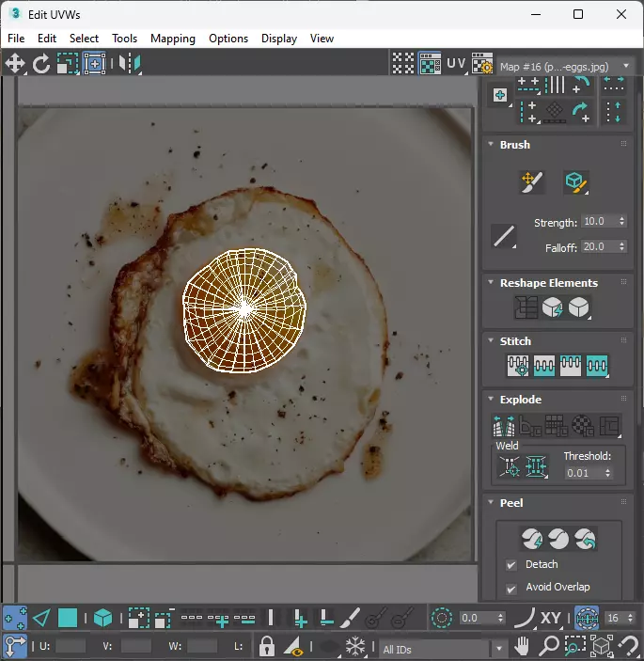This screenshot has width=644, height=661.
Task: Collapse the Brush rollout
Action: coord(491,144)
